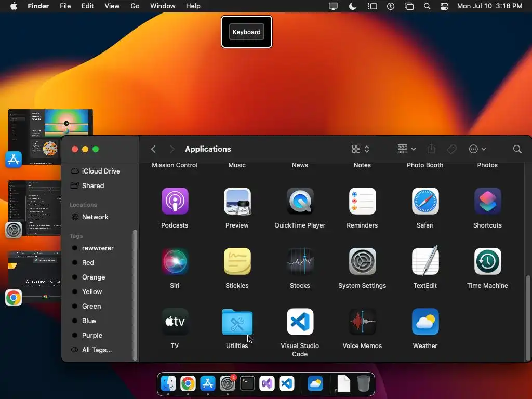Go back with the left chevron
Screen dimensions: 532x399
tap(153, 149)
